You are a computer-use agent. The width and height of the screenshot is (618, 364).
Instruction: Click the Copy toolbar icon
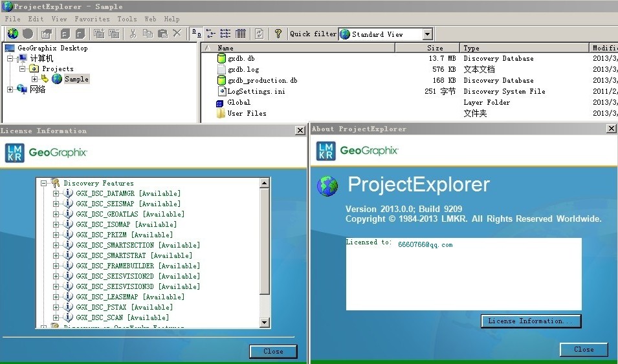[148, 34]
